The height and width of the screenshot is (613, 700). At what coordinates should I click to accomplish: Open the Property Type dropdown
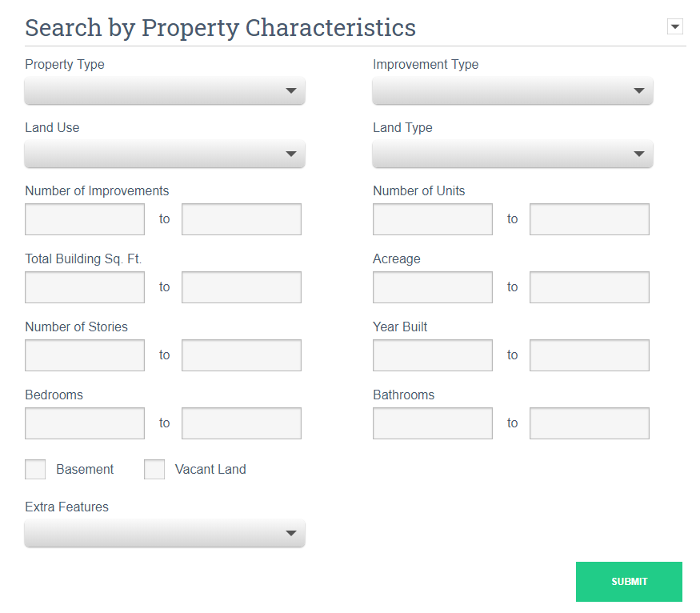point(165,91)
